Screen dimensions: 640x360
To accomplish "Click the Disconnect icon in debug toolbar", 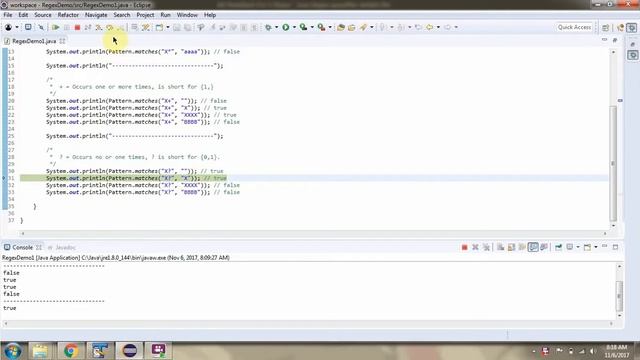I will click(88, 27).
